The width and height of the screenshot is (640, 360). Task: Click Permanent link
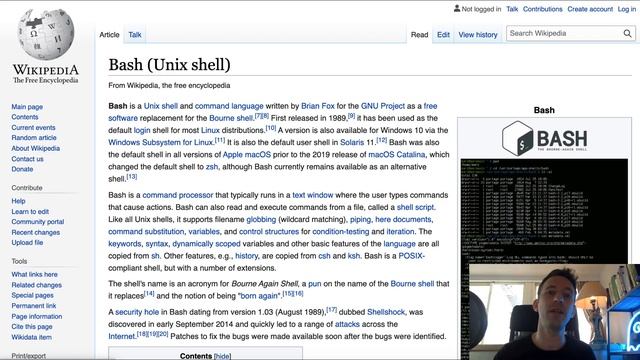(x=34, y=306)
